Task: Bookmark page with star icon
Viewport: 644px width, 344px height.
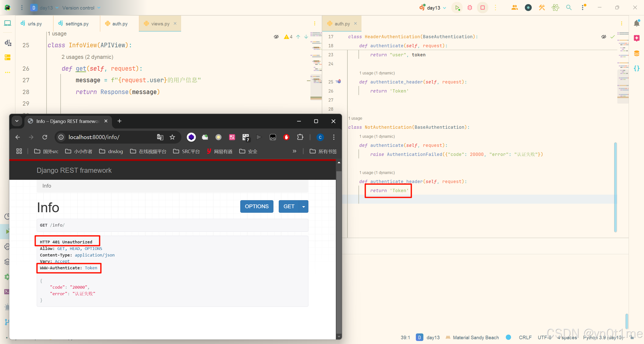Action: click(x=172, y=137)
